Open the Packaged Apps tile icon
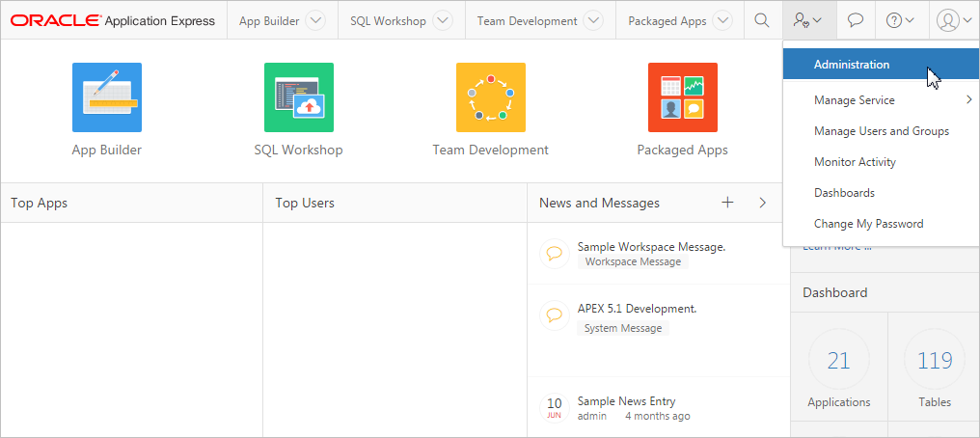The height and width of the screenshot is (438, 980). coord(682,97)
